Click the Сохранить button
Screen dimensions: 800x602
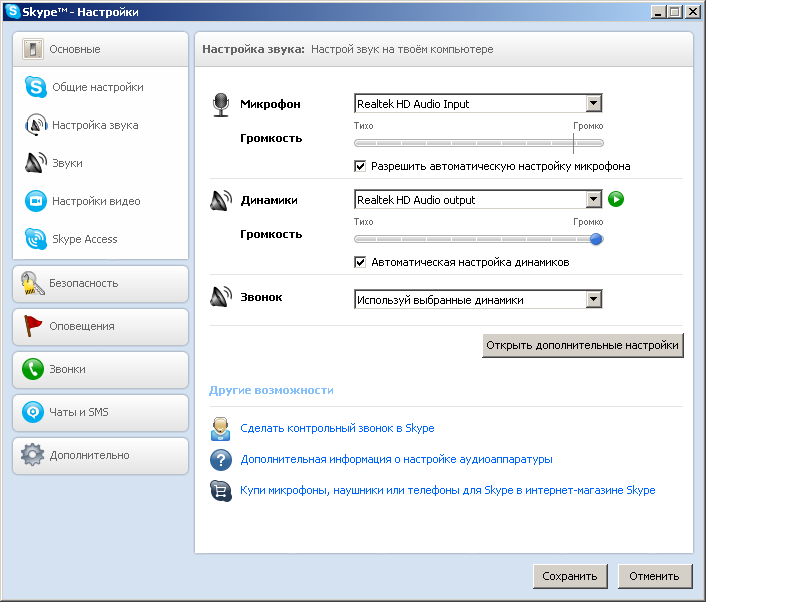click(x=570, y=576)
